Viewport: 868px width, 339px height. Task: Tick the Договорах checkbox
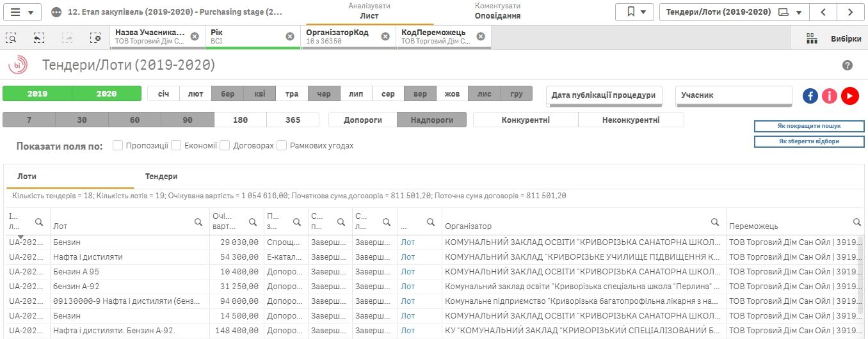[x=225, y=146]
